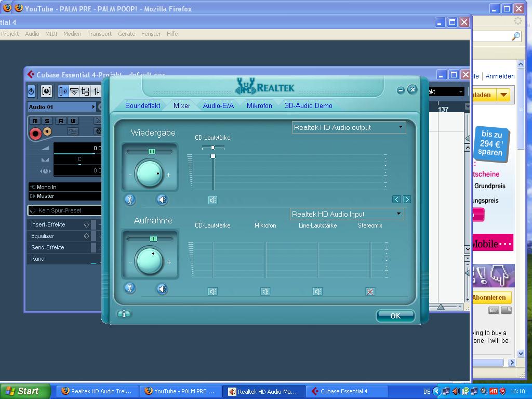Click the Cubase track activate power icon

click(31, 91)
